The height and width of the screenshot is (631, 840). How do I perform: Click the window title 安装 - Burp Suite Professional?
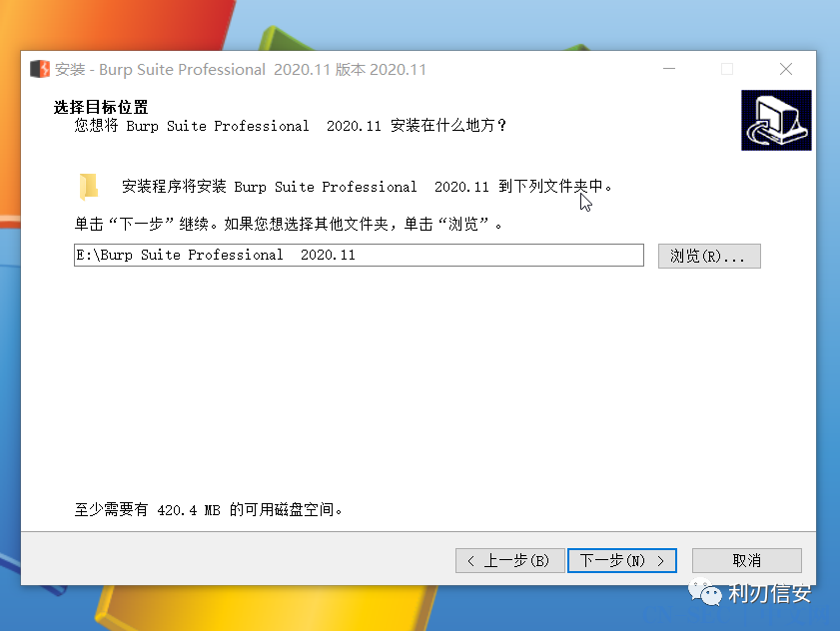pyautogui.click(x=240, y=70)
